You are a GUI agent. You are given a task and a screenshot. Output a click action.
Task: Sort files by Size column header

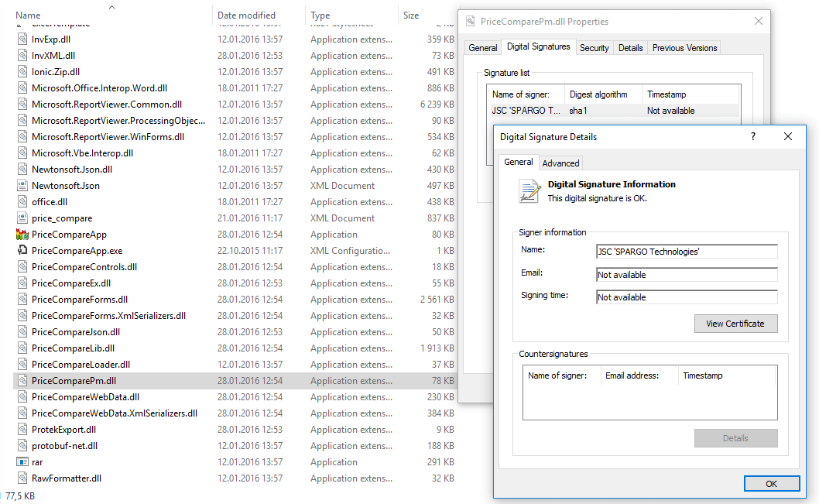[411, 15]
